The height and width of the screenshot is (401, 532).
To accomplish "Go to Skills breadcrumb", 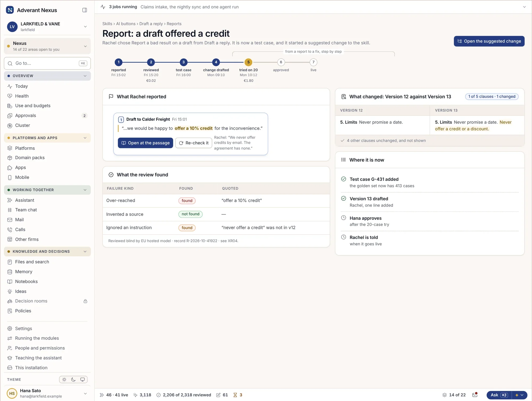I will 107,24.
